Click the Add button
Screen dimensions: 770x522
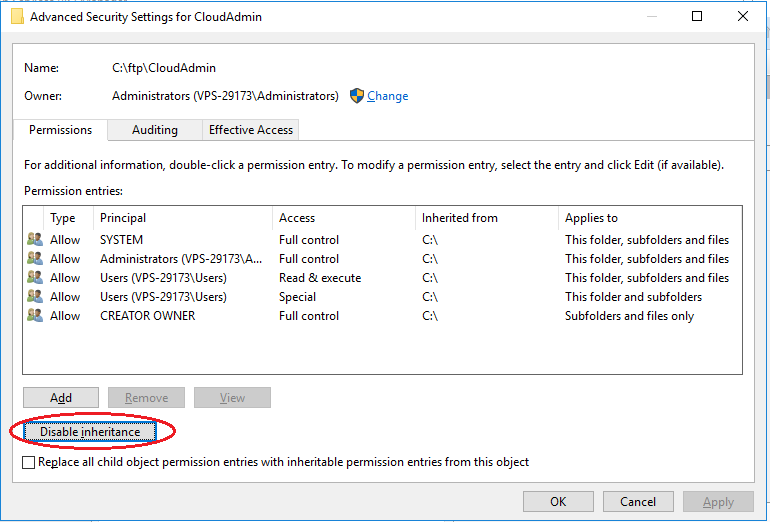pyautogui.click(x=61, y=398)
